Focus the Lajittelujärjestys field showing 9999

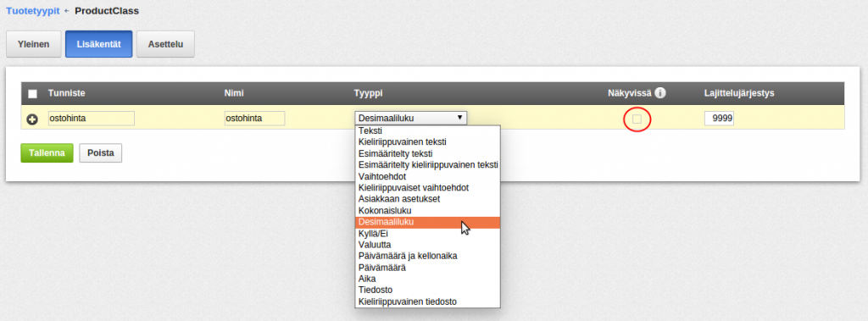click(719, 119)
